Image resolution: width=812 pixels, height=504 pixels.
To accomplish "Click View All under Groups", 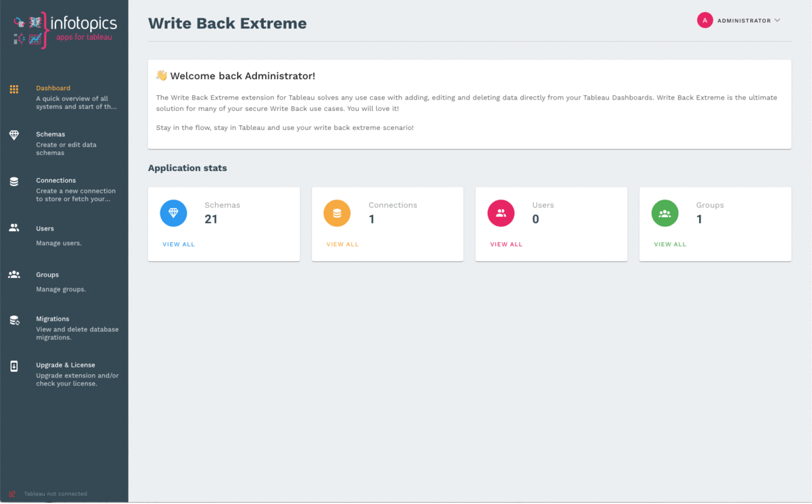I will point(670,244).
